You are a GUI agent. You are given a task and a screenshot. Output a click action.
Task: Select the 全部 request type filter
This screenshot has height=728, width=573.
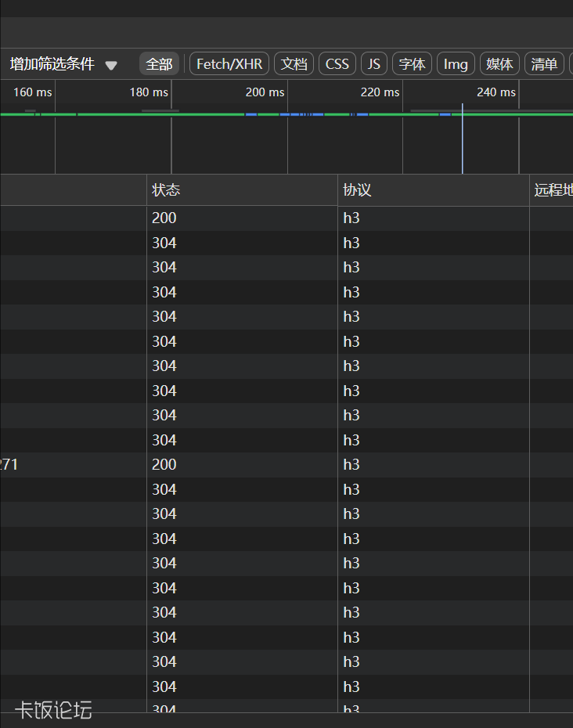(x=159, y=64)
